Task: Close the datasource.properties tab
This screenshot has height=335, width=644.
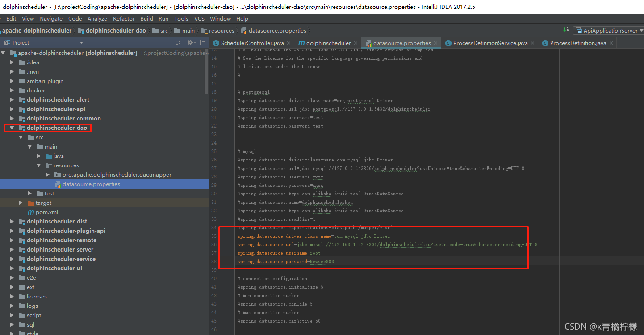Action: click(x=436, y=43)
